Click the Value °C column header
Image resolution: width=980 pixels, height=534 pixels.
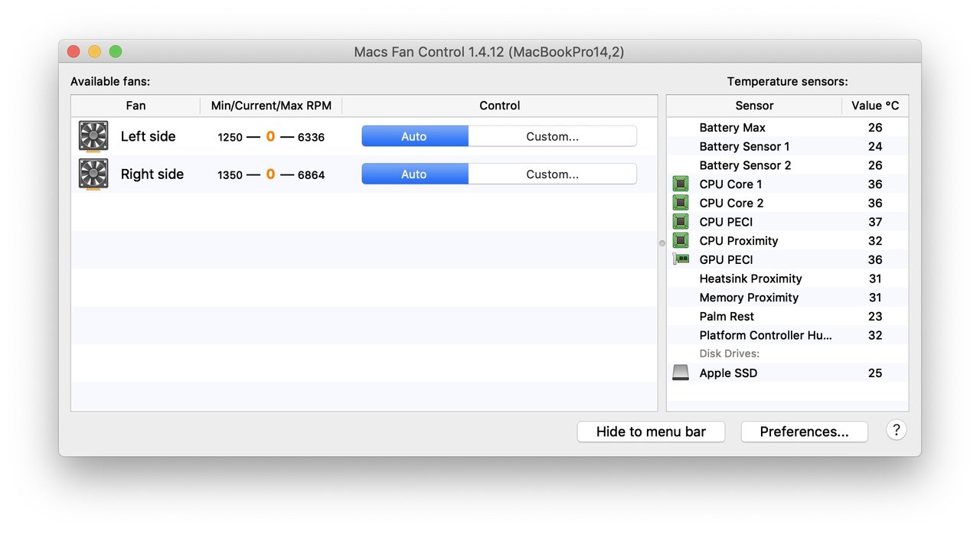coord(875,106)
